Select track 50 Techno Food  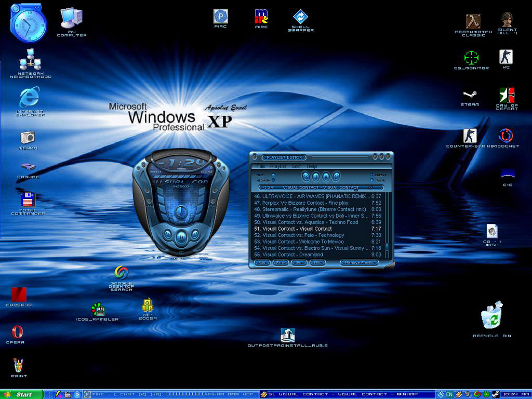pyautogui.click(x=317, y=222)
